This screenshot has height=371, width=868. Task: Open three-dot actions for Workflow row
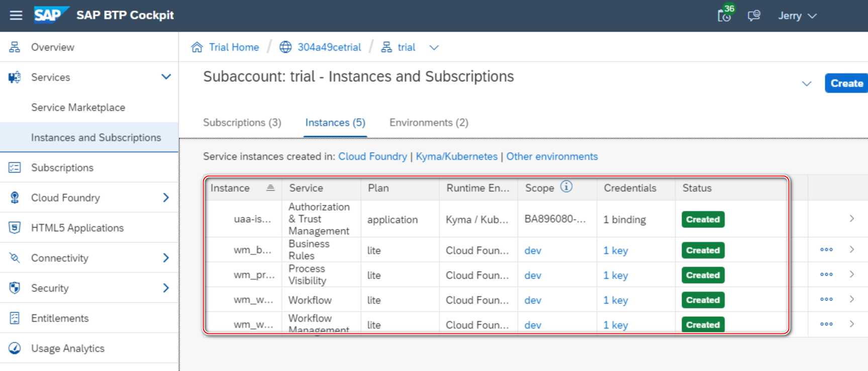[x=826, y=299]
